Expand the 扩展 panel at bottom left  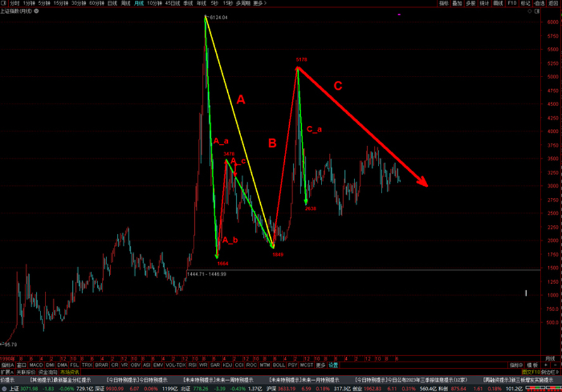point(7,372)
